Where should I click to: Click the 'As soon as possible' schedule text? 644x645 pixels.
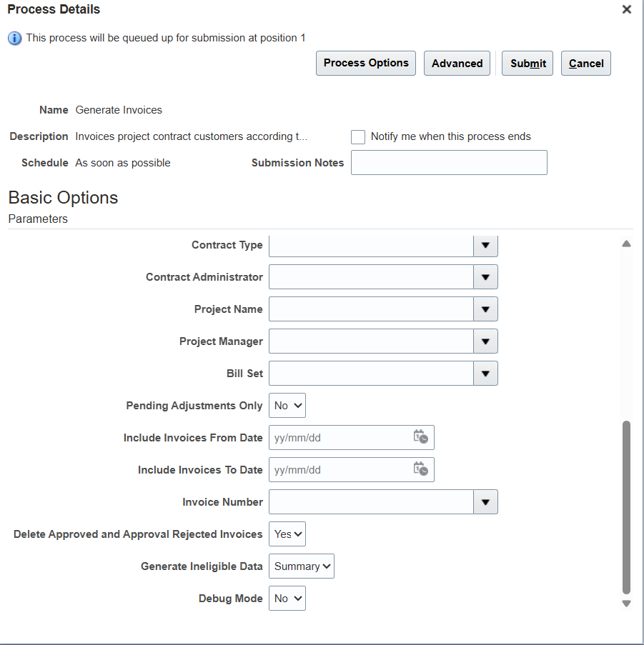pyautogui.click(x=123, y=163)
